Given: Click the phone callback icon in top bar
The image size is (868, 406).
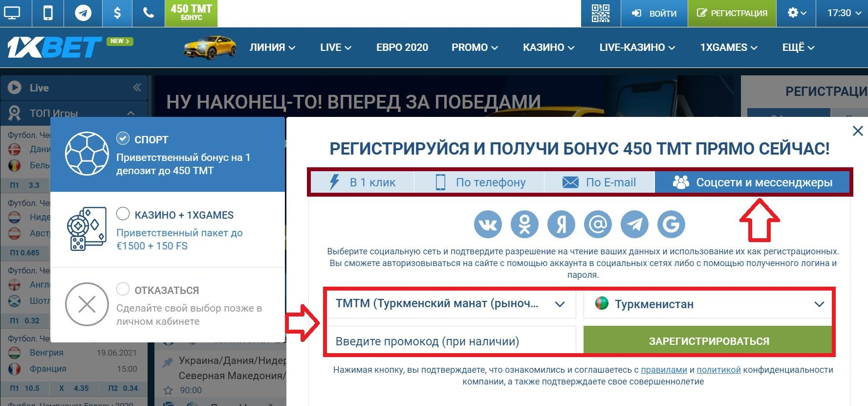Looking at the screenshot, I should coord(149,13).
